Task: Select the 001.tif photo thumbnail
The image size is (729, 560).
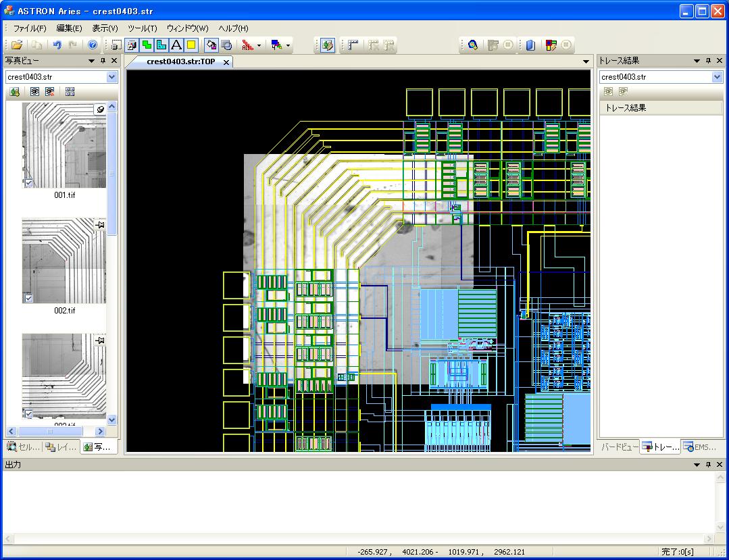Action: (x=64, y=145)
